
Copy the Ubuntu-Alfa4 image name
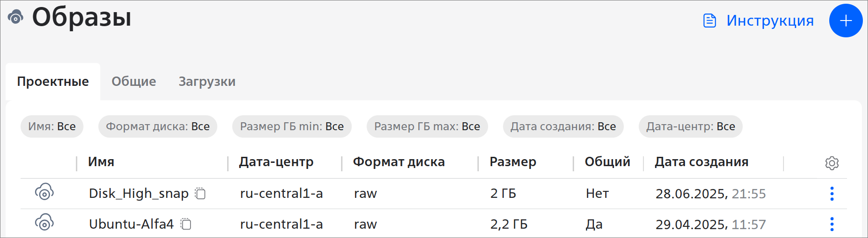coord(186,224)
